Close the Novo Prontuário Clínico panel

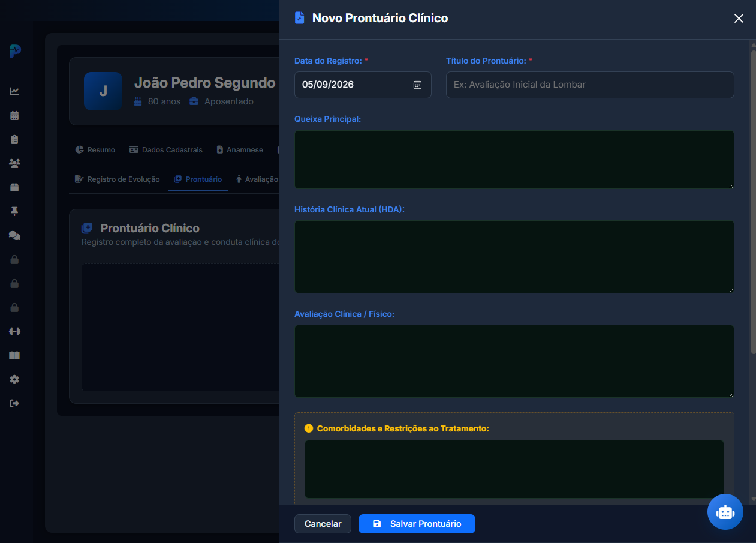tap(739, 18)
